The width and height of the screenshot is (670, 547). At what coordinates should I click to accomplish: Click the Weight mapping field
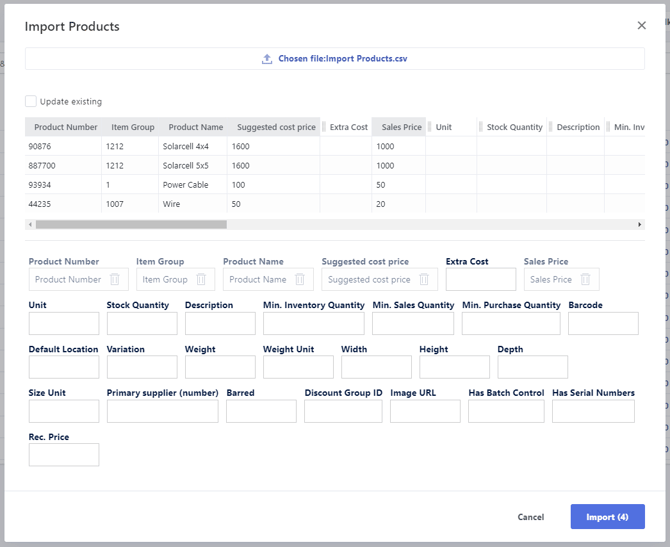pyautogui.click(x=220, y=367)
